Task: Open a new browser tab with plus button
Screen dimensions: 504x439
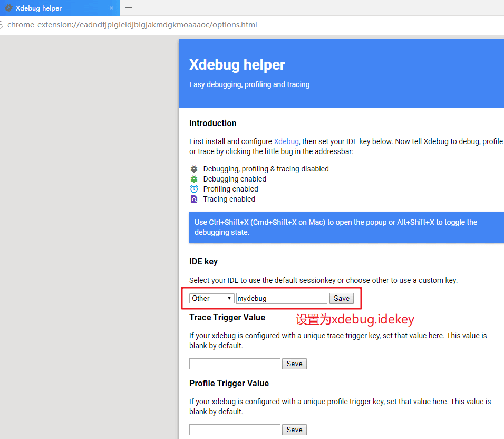Action: (x=129, y=8)
